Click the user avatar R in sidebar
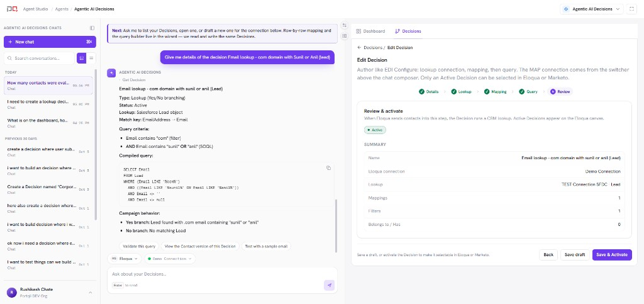Screen dimensions: 644x304 11,292
